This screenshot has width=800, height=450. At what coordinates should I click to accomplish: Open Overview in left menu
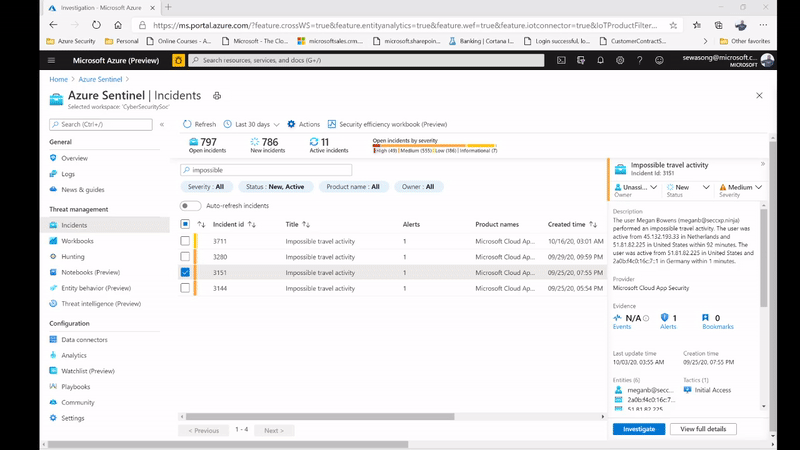point(74,158)
